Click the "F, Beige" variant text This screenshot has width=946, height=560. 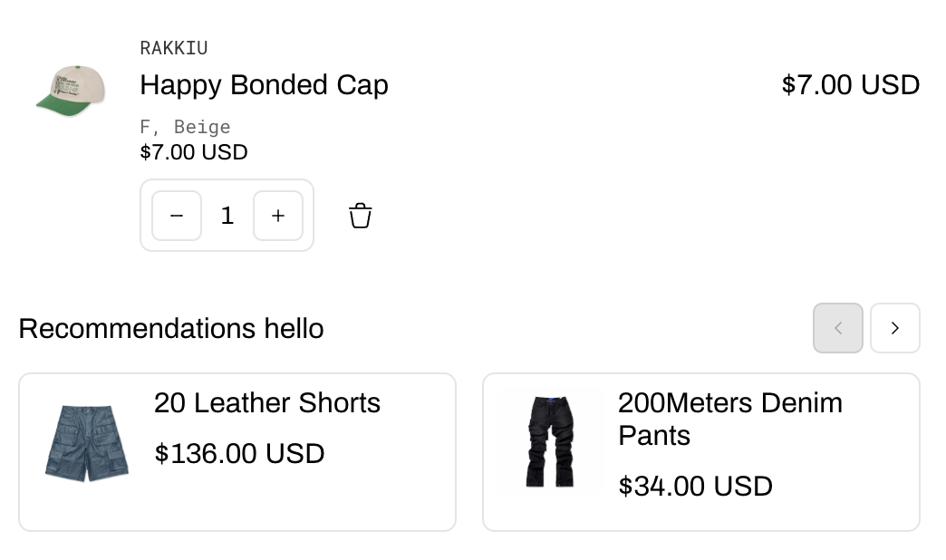[185, 127]
